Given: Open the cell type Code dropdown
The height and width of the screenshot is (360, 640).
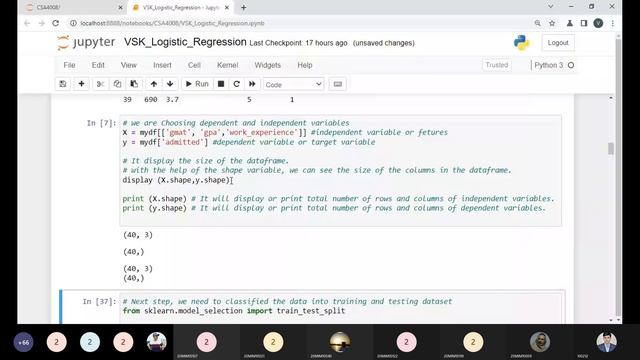Looking at the screenshot, I should [x=293, y=84].
